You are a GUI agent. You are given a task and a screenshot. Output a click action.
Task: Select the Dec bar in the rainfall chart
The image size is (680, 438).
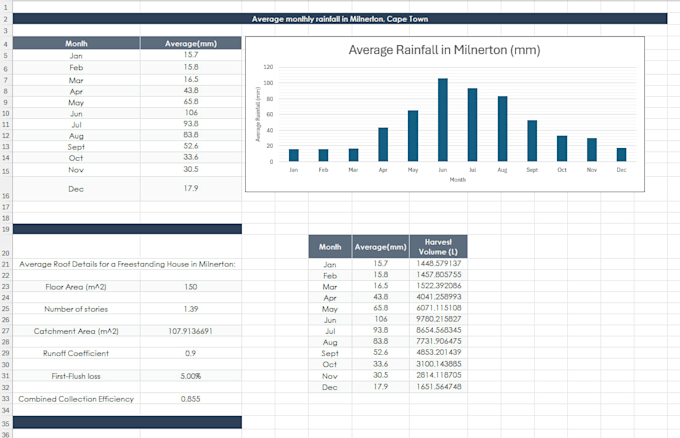[621, 155]
